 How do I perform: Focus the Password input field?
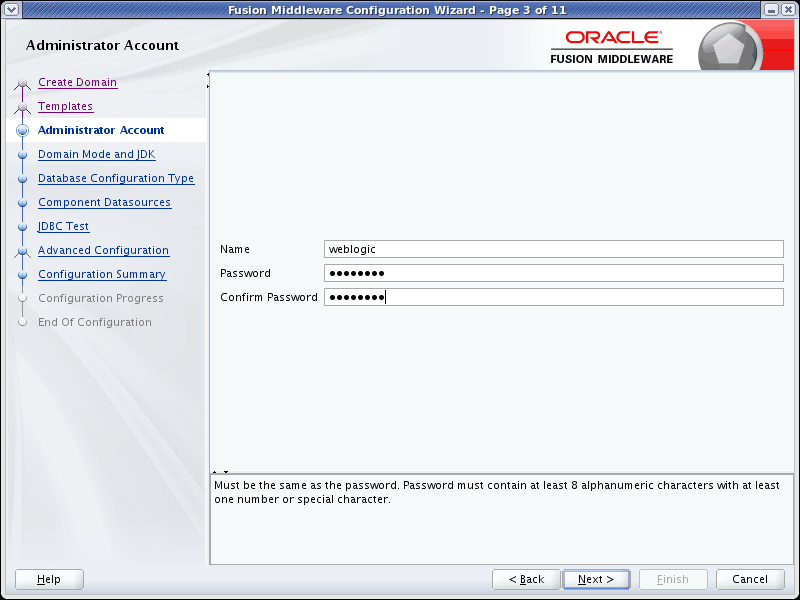554,273
